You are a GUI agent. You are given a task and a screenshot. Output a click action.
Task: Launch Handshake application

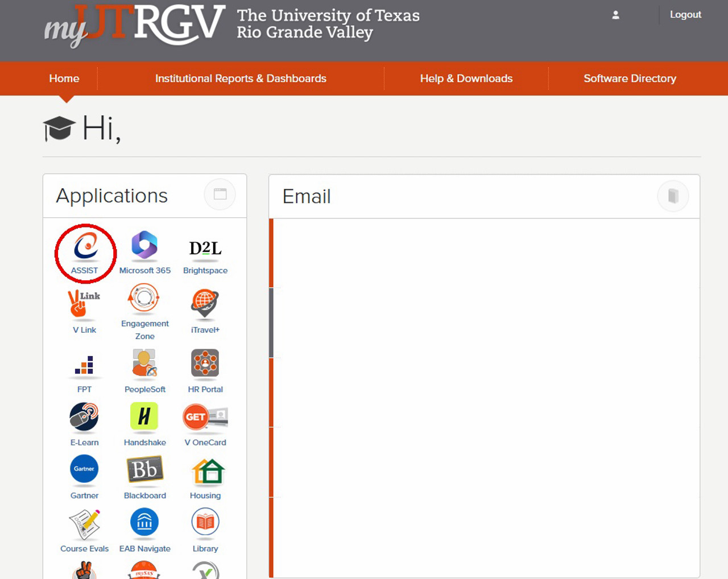144,416
